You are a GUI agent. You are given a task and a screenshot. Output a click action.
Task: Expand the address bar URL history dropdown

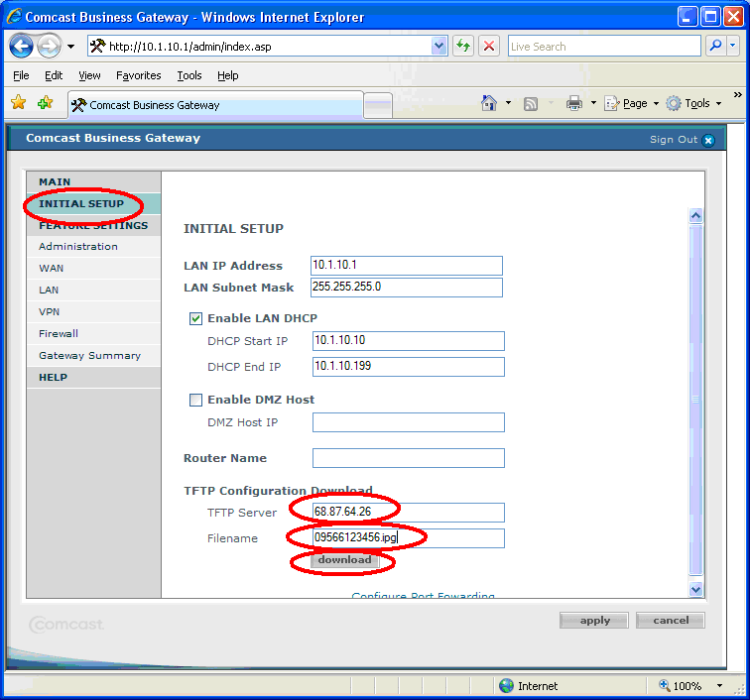click(438, 47)
